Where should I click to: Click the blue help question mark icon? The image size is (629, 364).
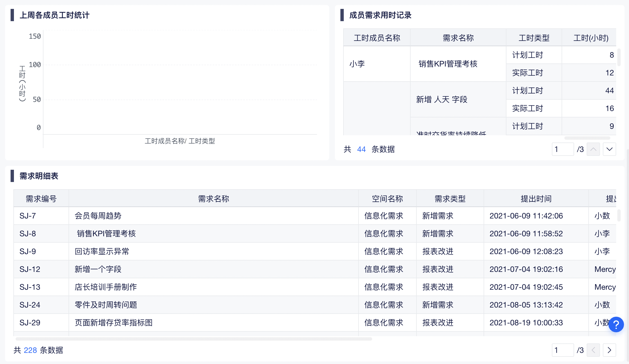616,324
